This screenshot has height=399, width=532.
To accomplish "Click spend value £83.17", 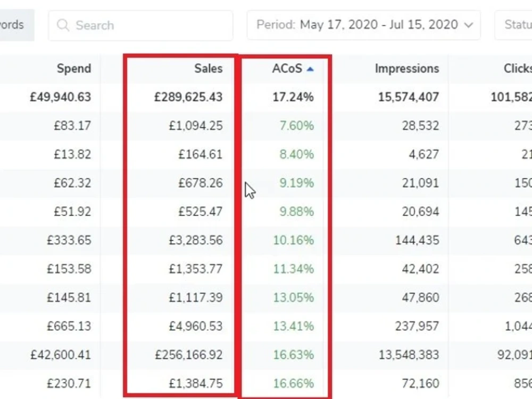I will 72,126.
